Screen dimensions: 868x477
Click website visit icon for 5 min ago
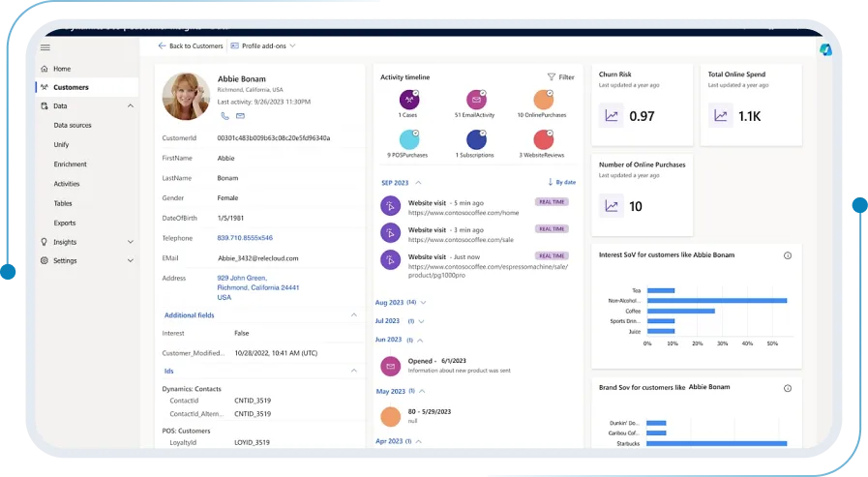390,206
